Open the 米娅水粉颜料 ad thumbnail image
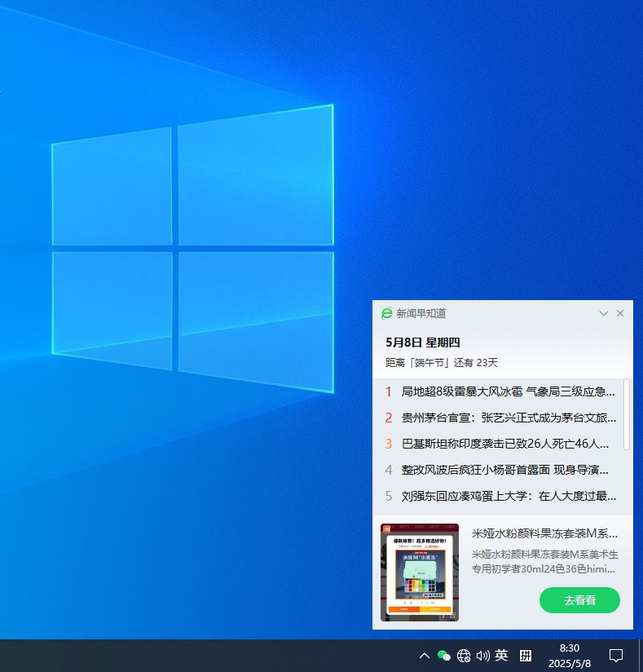This screenshot has width=643, height=672. click(420, 573)
